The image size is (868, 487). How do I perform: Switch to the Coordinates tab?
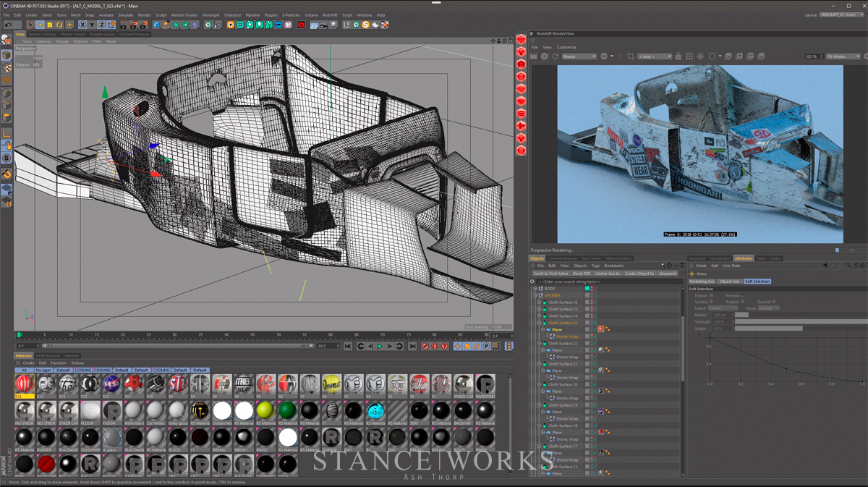[x=720, y=258]
